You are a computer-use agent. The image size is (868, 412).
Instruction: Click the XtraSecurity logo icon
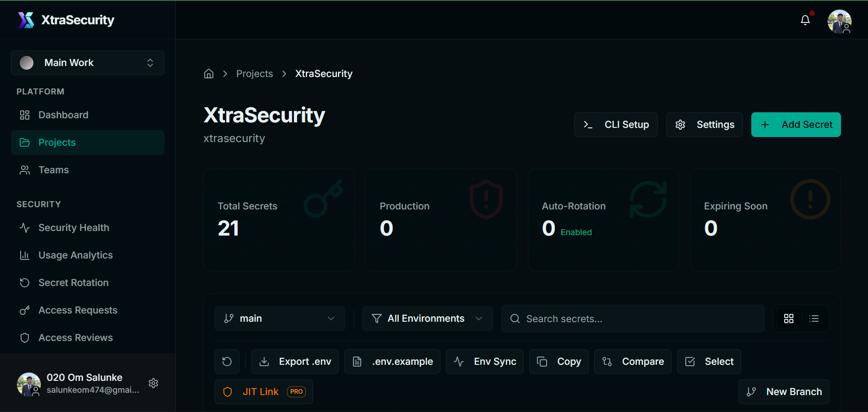click(x=26, y=20)
